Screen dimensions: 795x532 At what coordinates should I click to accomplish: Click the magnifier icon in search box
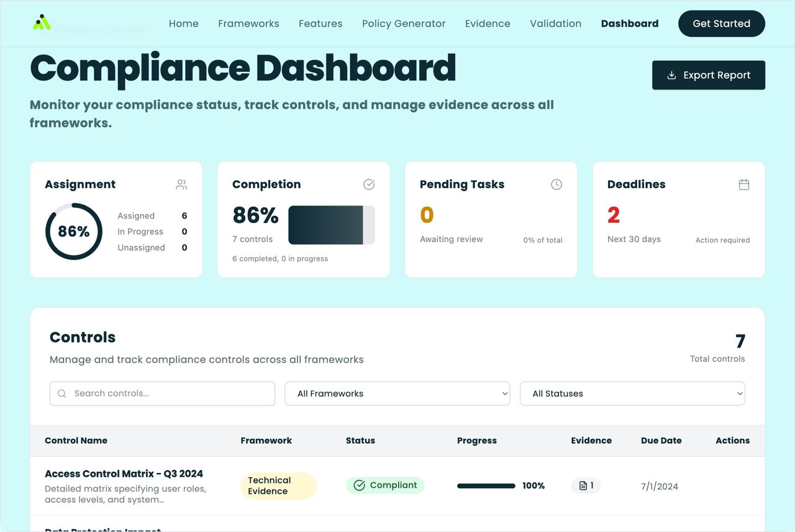tap(62, 394)
